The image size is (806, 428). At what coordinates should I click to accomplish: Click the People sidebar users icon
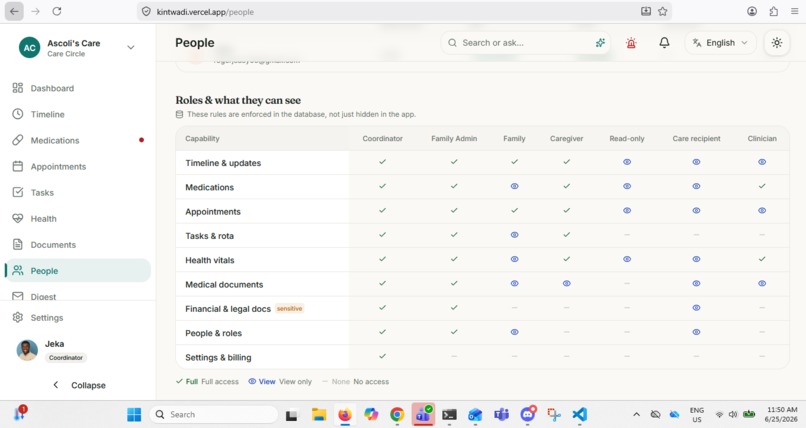[17, 270]
